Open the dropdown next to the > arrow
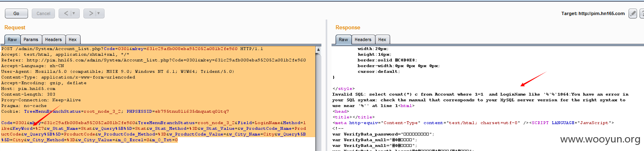Screen dimensions: 644x151 pos(99,13)
